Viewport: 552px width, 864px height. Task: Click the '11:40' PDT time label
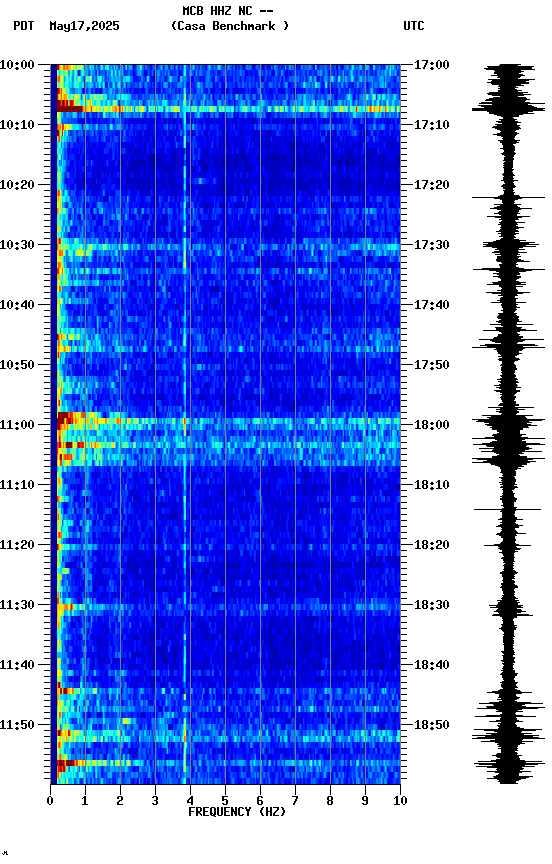17,666
